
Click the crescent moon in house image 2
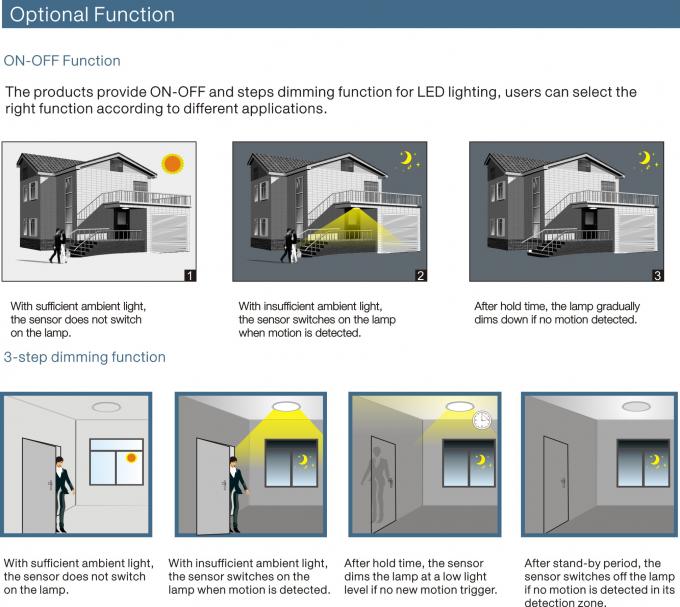tap(406, 158)
